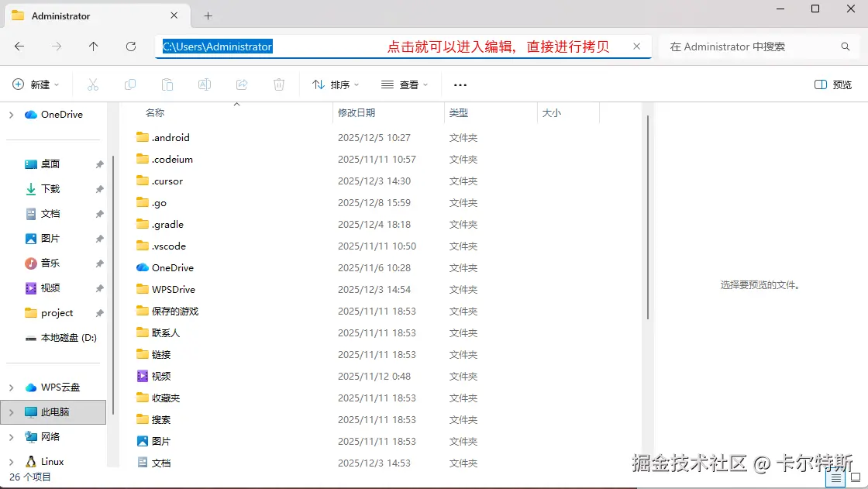Refresh the current folder
The width and height of the screenshot is (868, 489).
pos(131,46)
